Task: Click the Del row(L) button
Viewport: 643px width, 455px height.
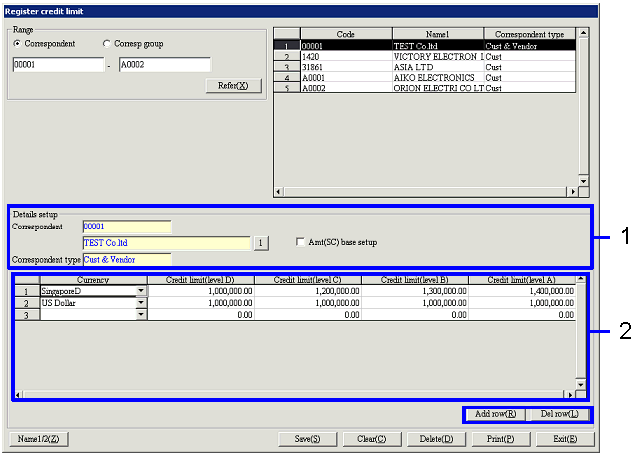Action: pos(558,413)
